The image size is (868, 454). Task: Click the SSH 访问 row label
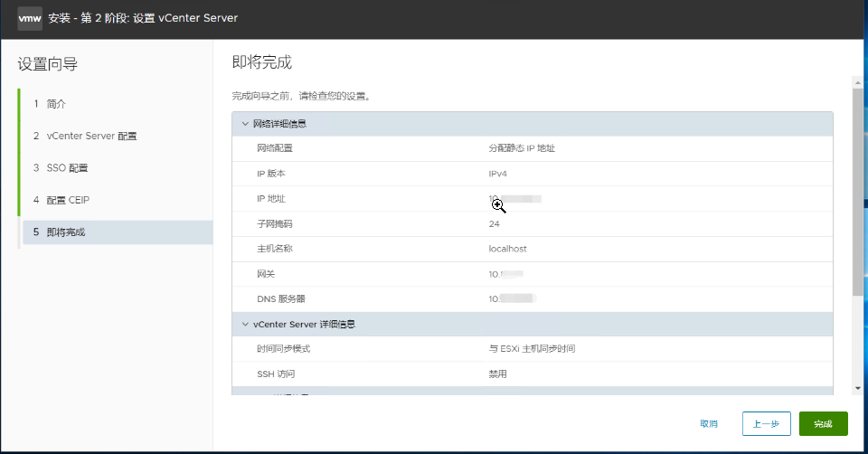[x=276, y=374]
